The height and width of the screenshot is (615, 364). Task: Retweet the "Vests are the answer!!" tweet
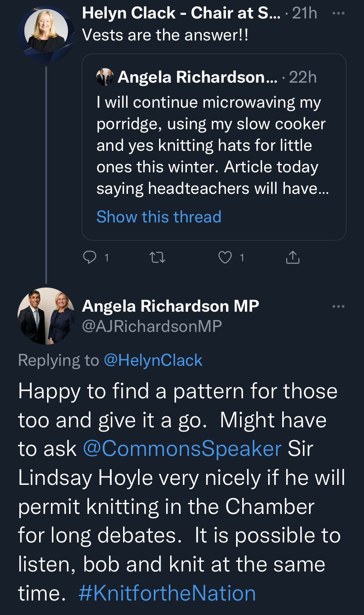click(x=157, y=258)
